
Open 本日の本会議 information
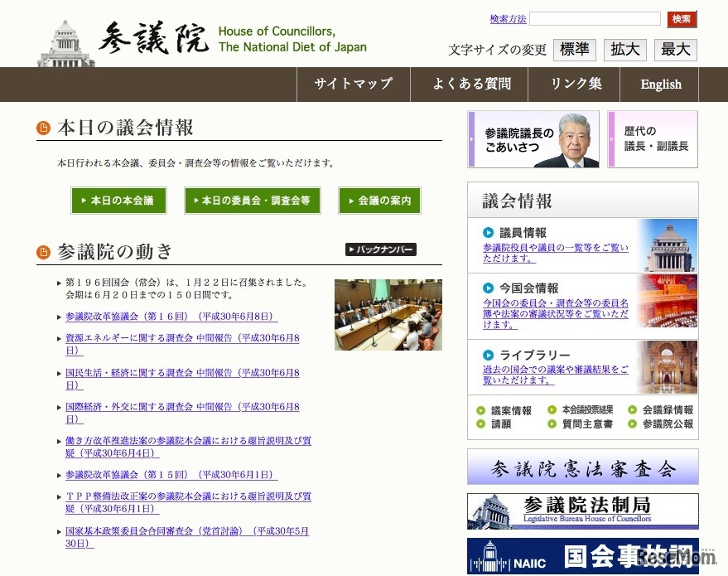click(x=118, y=201)
